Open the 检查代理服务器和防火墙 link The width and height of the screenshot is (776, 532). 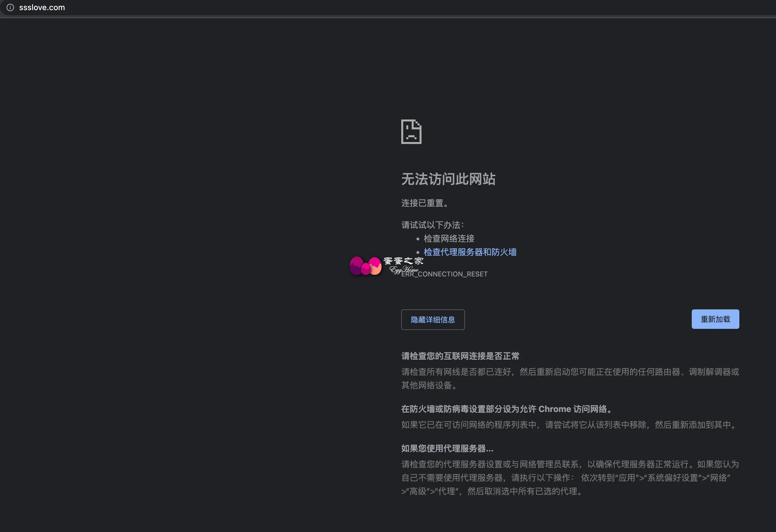coord(470,252)
